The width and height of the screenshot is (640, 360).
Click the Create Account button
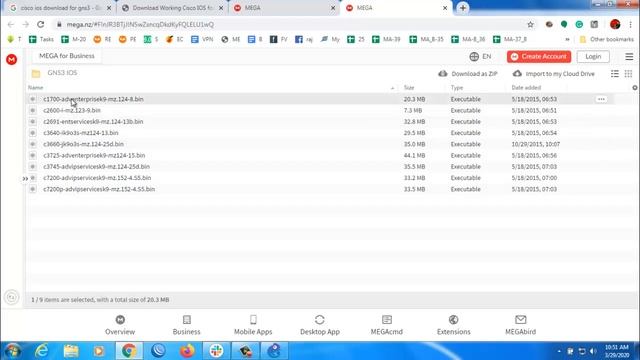(x=539, y=57)
